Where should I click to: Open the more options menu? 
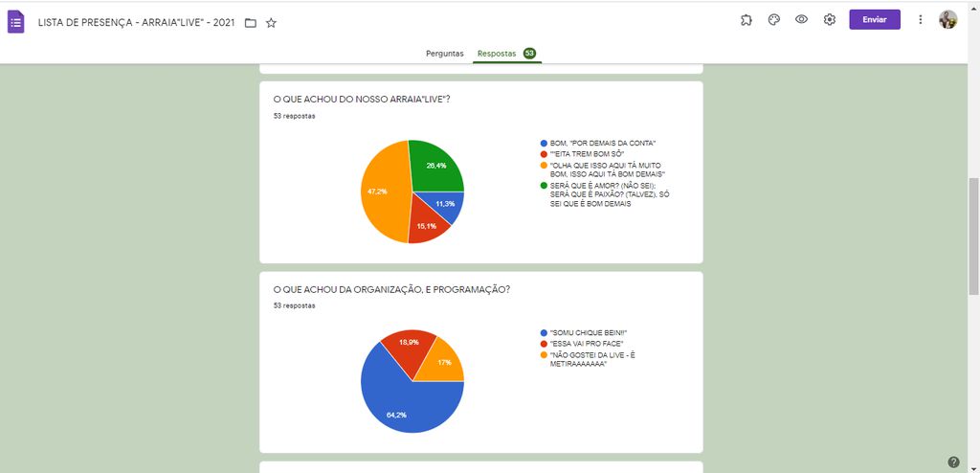[921, 20]
